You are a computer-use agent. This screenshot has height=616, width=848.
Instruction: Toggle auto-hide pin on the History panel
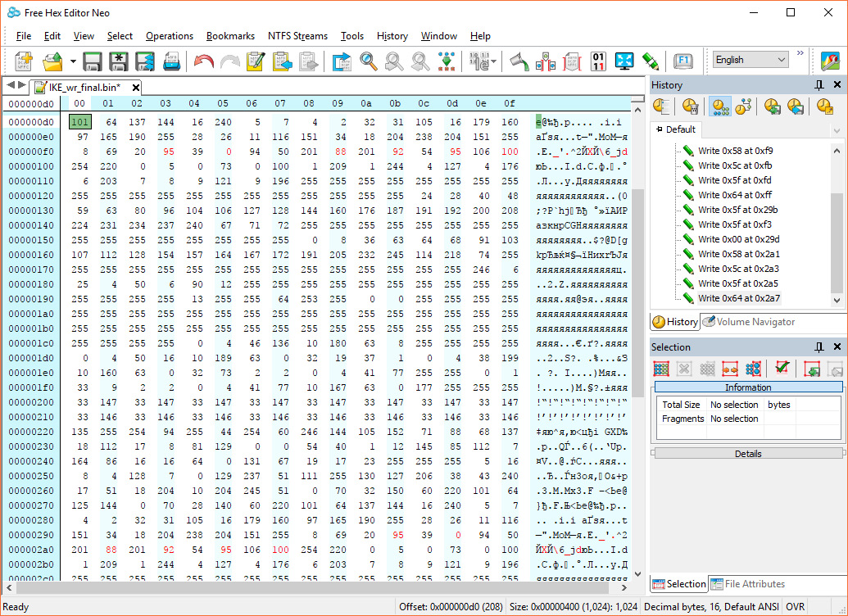point(821,84)
